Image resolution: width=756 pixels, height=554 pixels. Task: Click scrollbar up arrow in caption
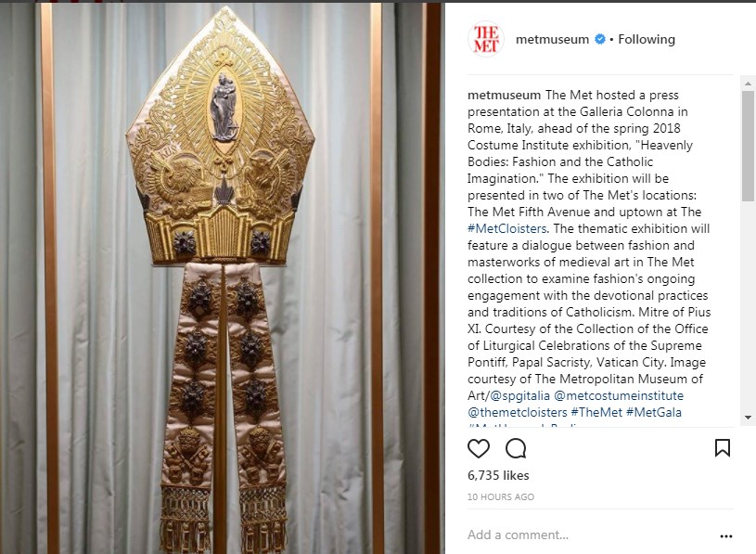[x=748, y=84]
